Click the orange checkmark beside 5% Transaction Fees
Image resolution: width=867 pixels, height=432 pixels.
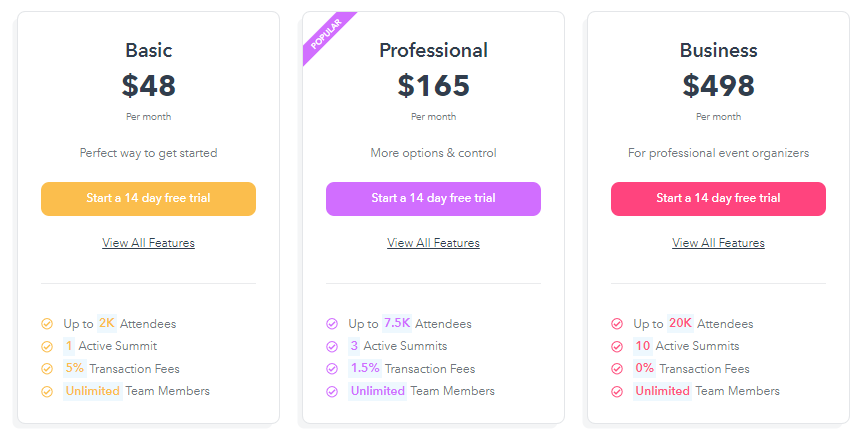pyautogui.click(x=47, y=369)
